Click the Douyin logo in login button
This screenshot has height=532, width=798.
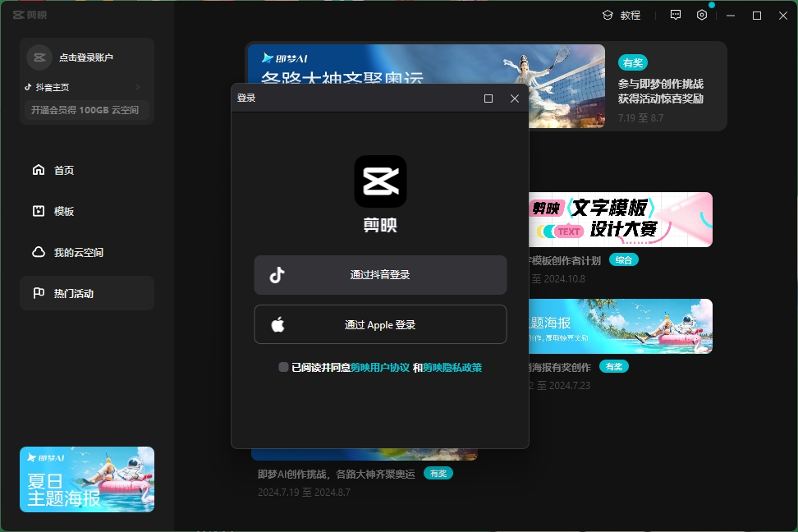click(x=277, y=275)
